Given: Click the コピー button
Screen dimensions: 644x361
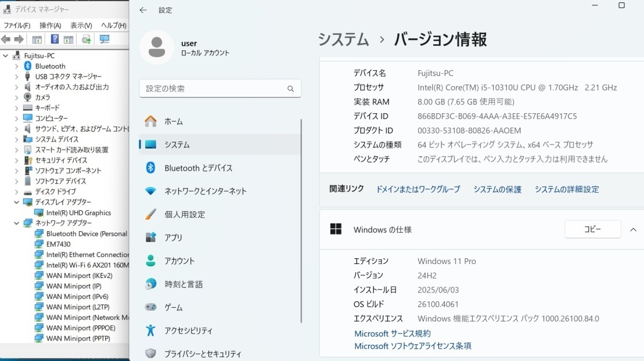Looking at the screenshot, I should (x=592, y=229).
